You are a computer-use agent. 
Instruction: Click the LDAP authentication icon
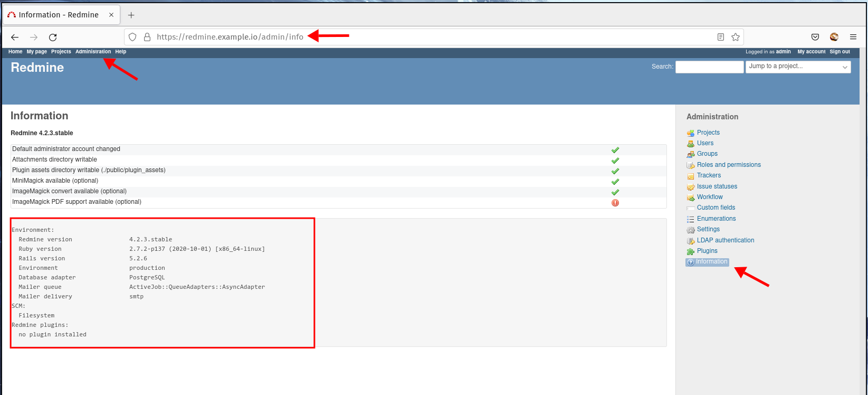click(x=691, y=241)
